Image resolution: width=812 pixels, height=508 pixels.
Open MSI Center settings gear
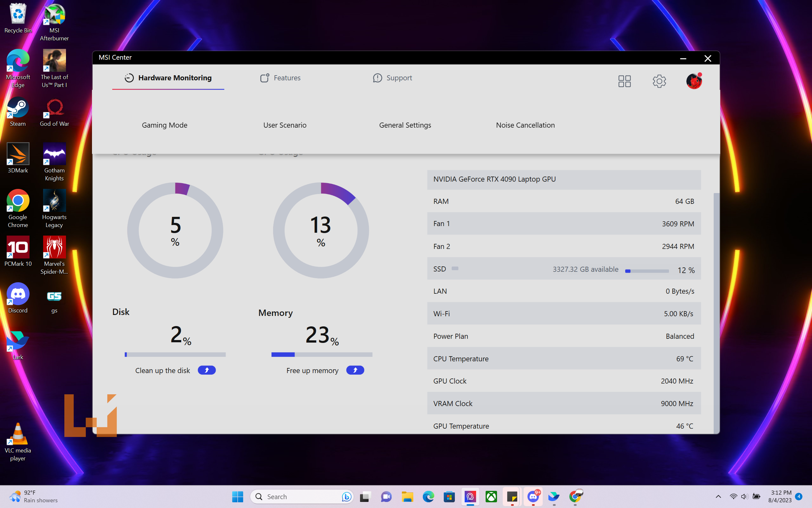coord(659,81)
